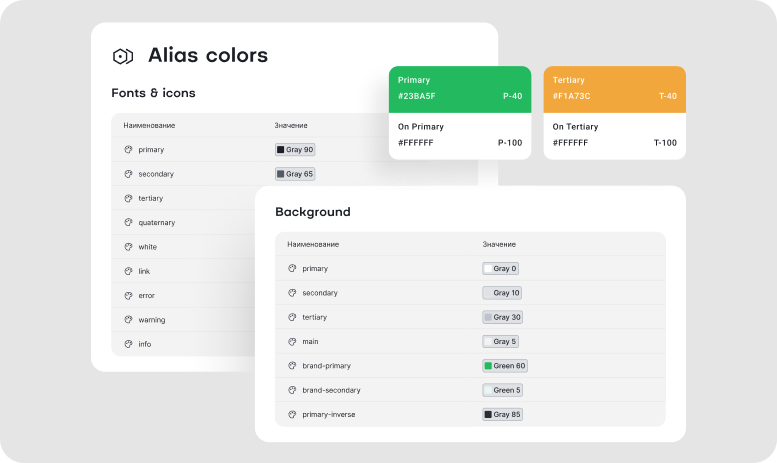Click the green Primary #23BA5F swatch

coord(460,89)
